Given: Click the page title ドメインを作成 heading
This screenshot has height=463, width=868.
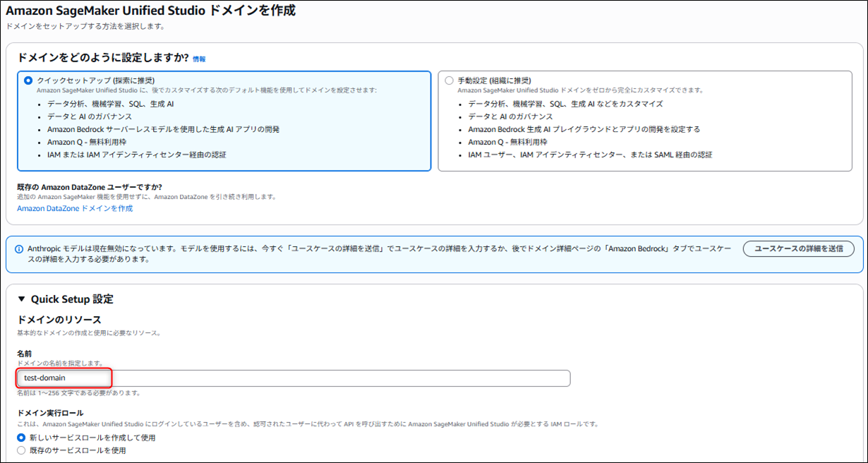Looking at the screenshot, I should point(150,11).
